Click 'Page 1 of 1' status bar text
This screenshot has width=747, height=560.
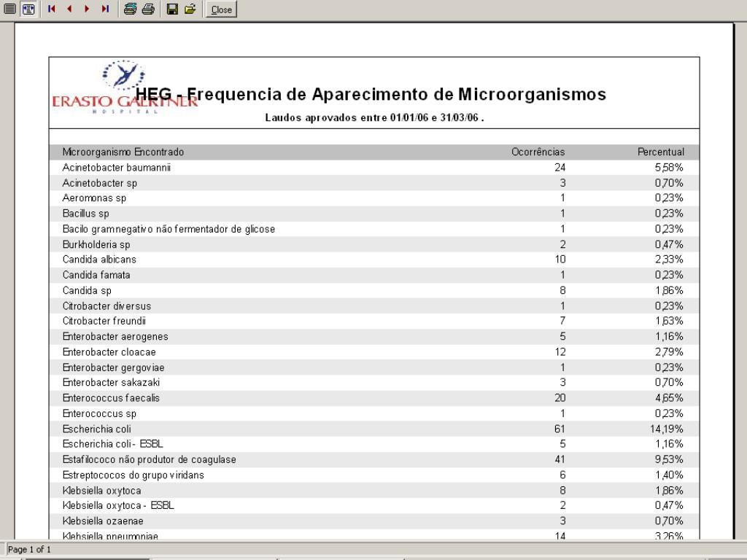point(29,550)
